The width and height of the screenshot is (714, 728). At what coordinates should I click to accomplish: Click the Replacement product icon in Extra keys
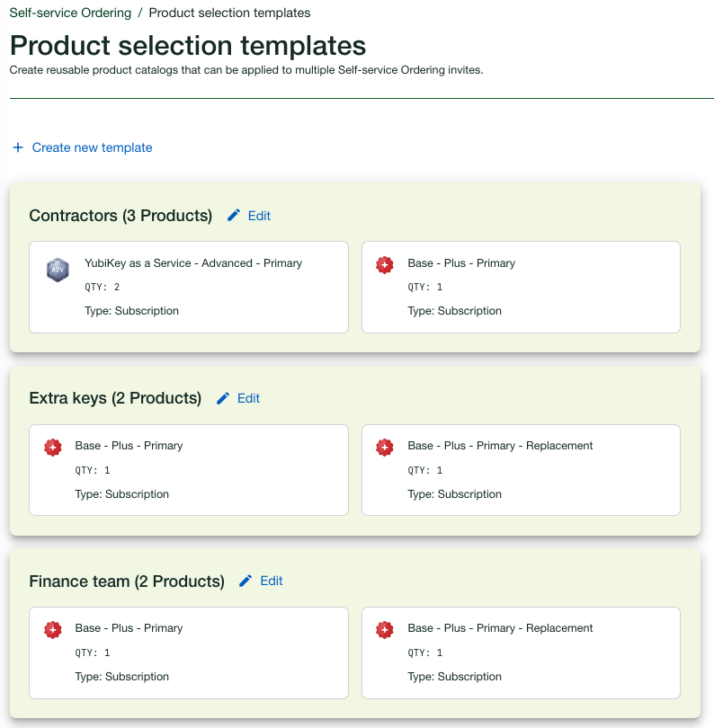click(385, 448)
